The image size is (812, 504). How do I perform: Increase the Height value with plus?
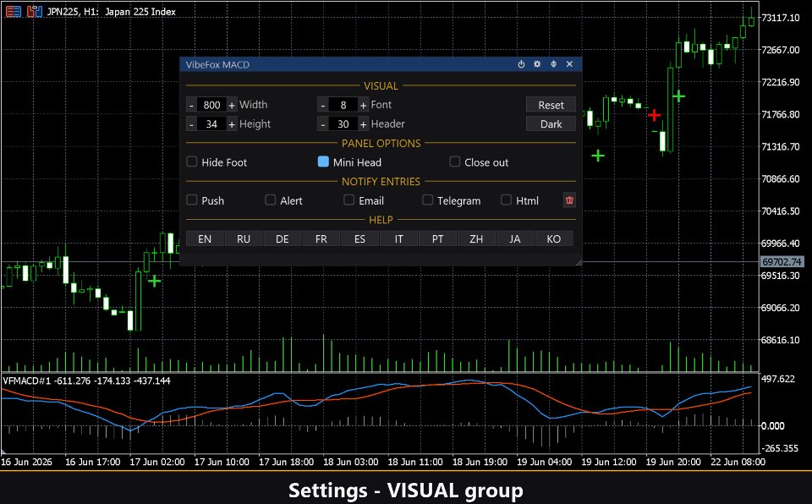232,124
